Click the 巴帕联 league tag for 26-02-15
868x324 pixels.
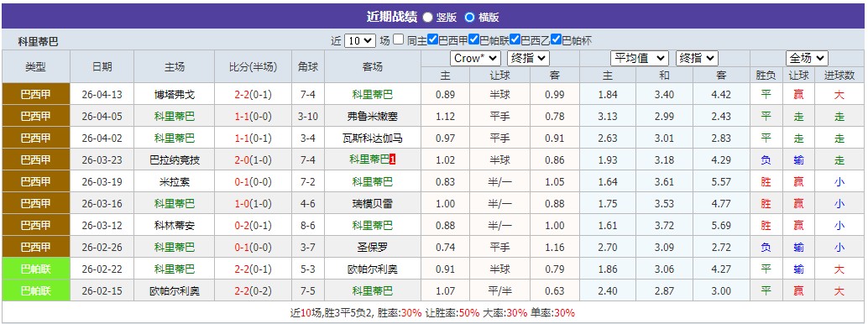(x=36, y=290)
